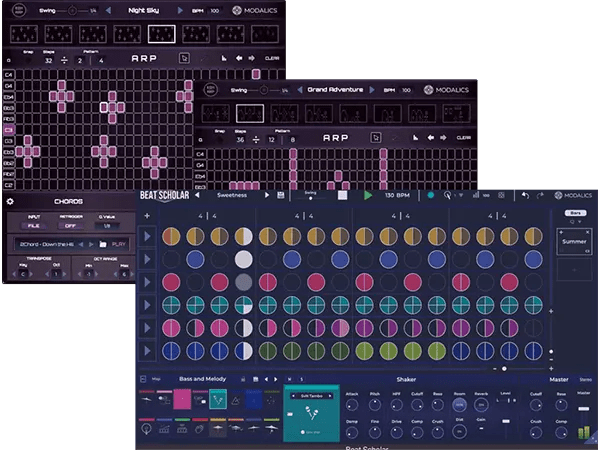The image size is (600, 450).
Task: Select the dark blue instrument pad
Action: pyautogui.click(x=253, y=399)
